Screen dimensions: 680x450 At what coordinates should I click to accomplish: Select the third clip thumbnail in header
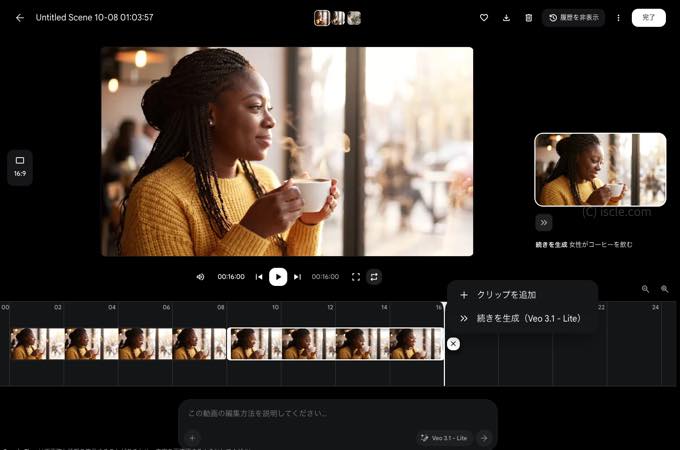354,18
